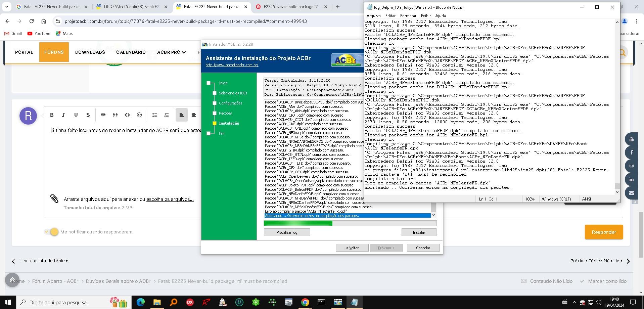Open the email contact side button

[631, 193]
